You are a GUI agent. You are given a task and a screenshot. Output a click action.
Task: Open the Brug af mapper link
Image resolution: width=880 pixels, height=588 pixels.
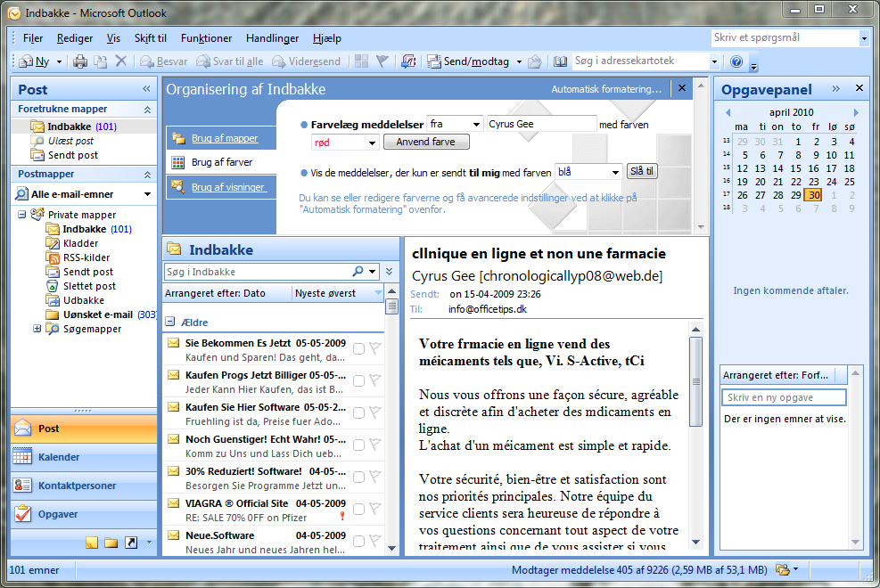pyautogui.click(x=225, y=138)
